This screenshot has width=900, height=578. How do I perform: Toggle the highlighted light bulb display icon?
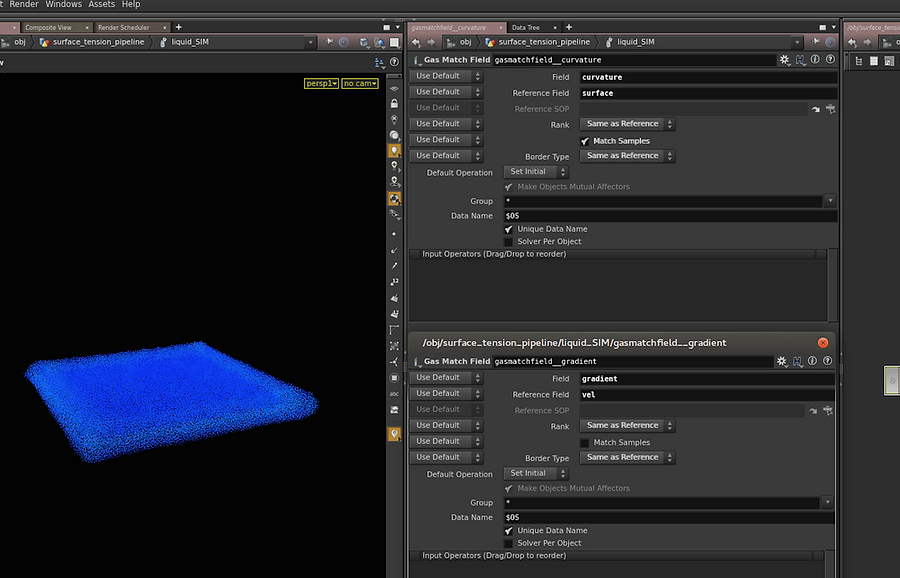[394, 151]
